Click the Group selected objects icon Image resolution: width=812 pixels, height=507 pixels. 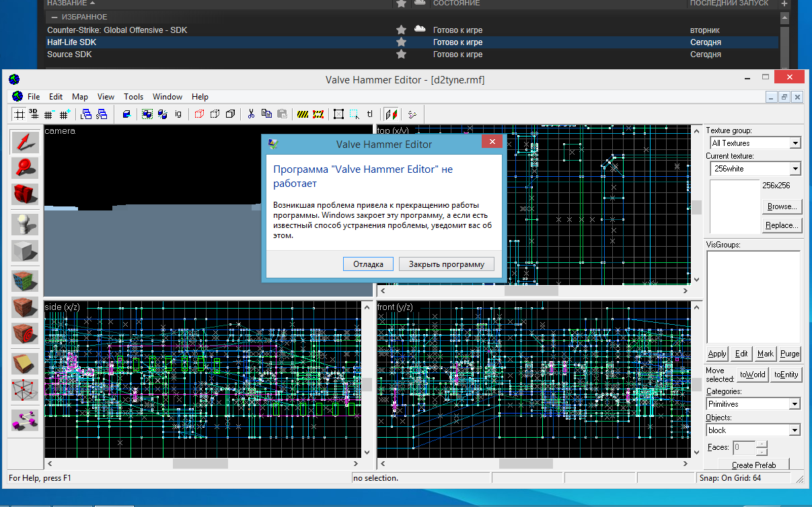tap(147, 114)
